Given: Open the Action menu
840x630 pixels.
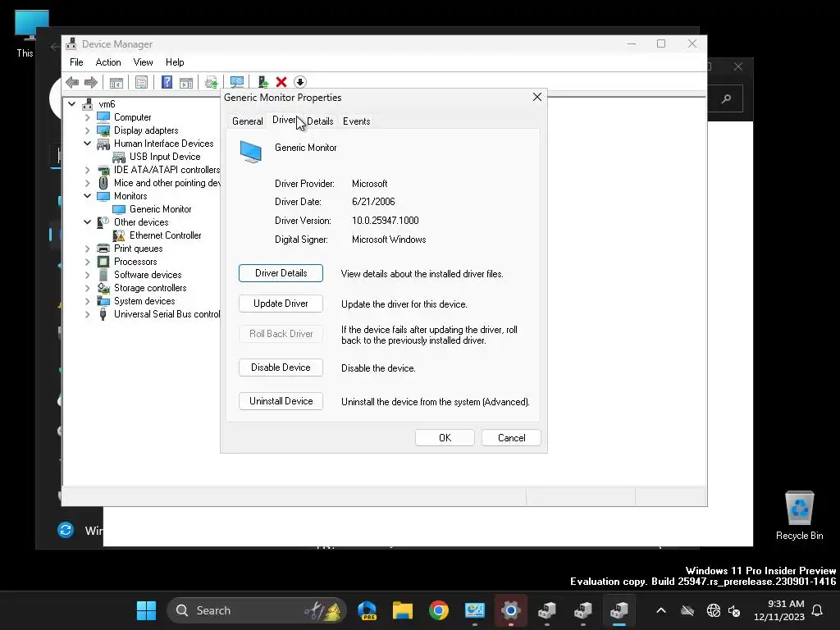Looking at the screenshot, I should pyautogui.click(x=108, y=62).
